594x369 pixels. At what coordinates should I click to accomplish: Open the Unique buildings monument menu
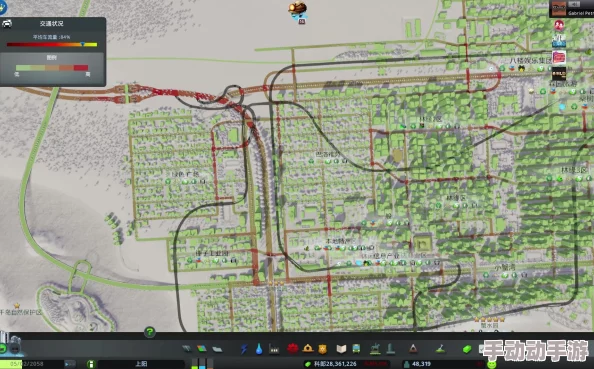(x=390, y=349)
